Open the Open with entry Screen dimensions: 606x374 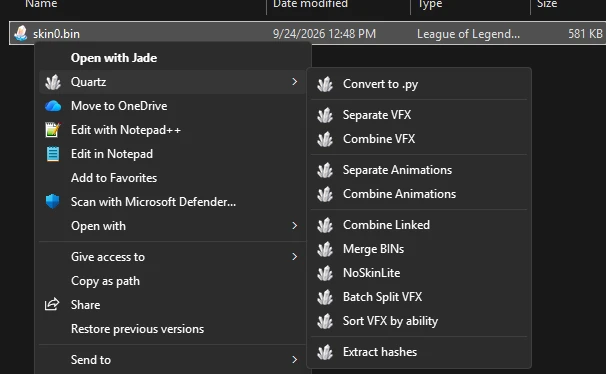tap(172, 226)
